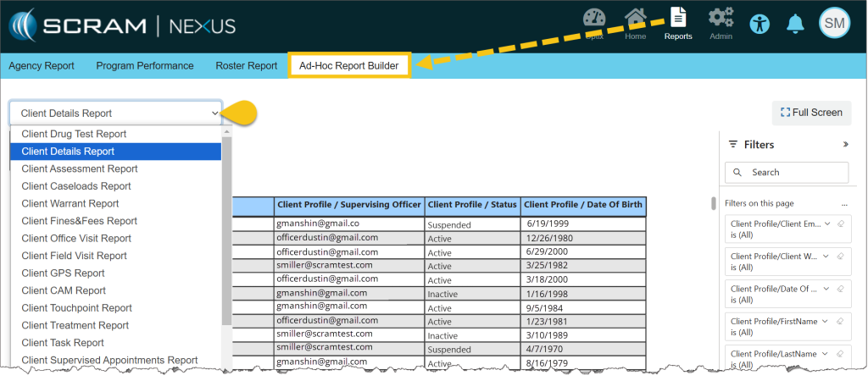The width and height of the screenshot is (868, 381).
Task: Switch to the Agency Report tab
Action: [x=42, y=65]
